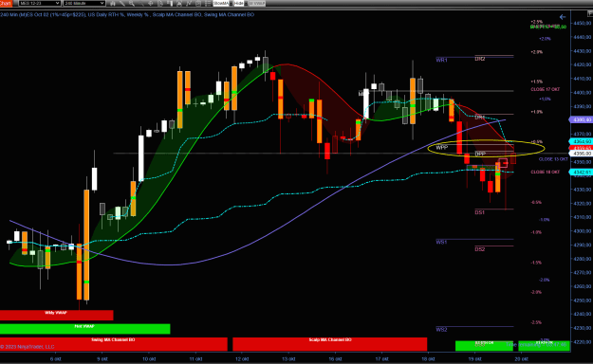Viewport: 593px width, 364px height.
Task: Click the Chart tab label
Action: 6,3
